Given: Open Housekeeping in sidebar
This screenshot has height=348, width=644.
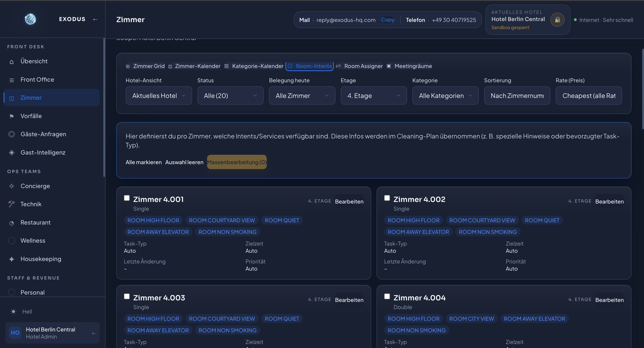Looking at the screenshot, I should [x=52, y=259].
